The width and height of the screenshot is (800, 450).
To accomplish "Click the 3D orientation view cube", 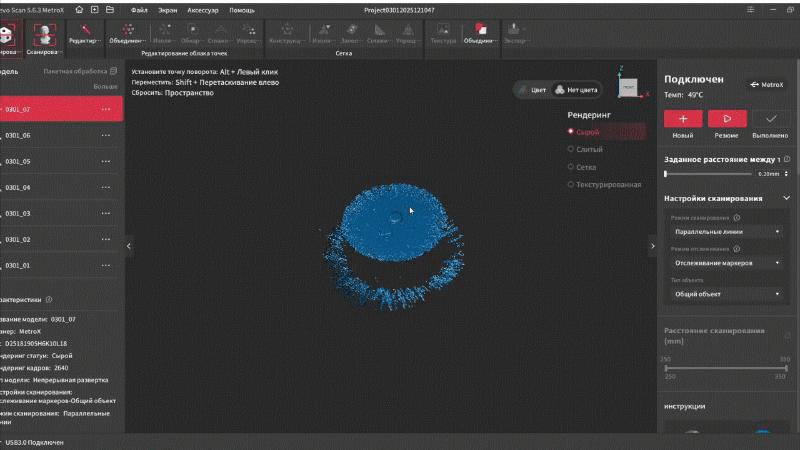I will point(627,87).
